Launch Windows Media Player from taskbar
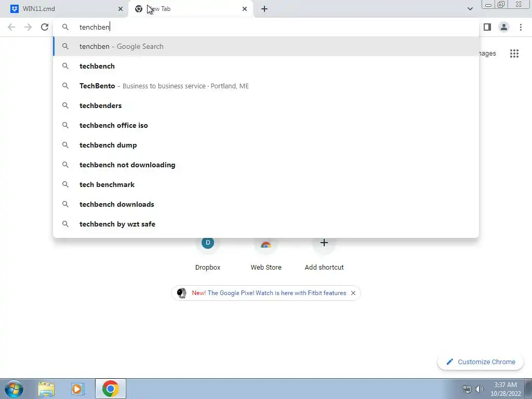The width and height of the screenshot is (532, 399). coord(77,389)
